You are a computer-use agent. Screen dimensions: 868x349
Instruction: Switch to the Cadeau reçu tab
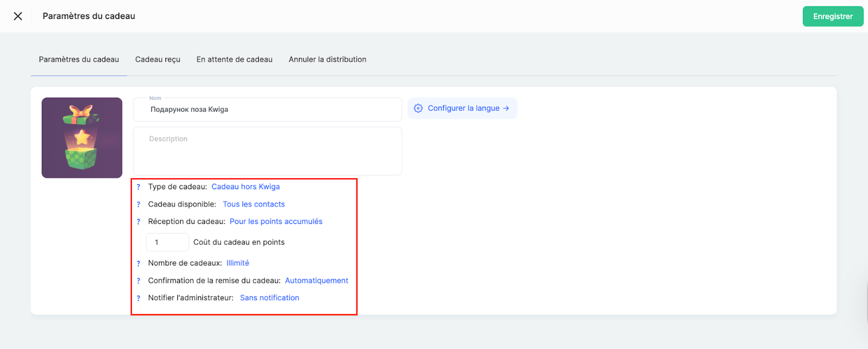pos(157,60)
